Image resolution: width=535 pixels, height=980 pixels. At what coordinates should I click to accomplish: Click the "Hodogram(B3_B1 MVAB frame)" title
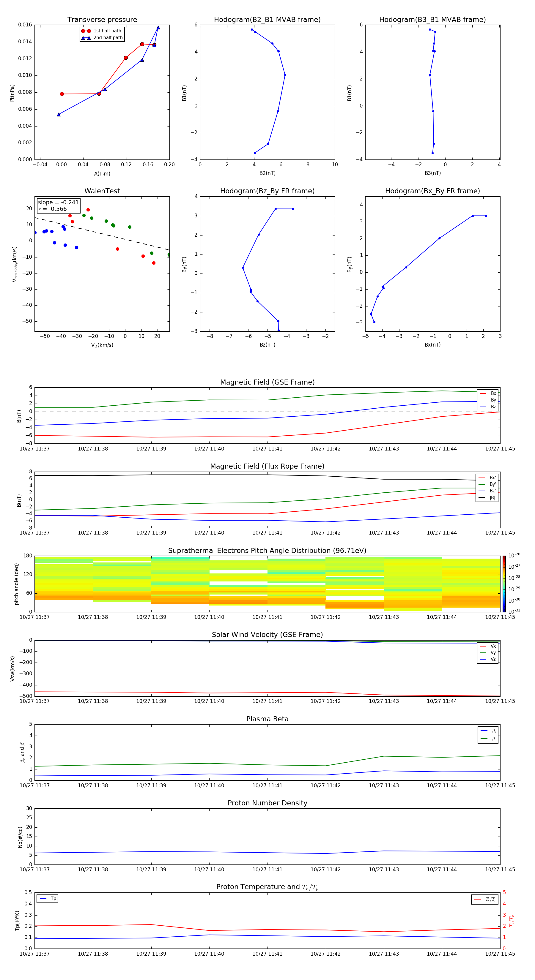(432, 20)
